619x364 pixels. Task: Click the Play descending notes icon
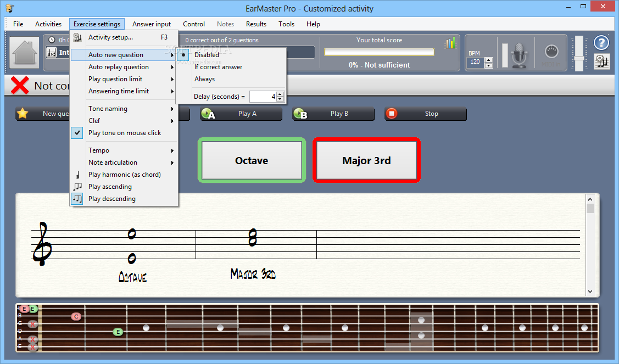(77, 199)
